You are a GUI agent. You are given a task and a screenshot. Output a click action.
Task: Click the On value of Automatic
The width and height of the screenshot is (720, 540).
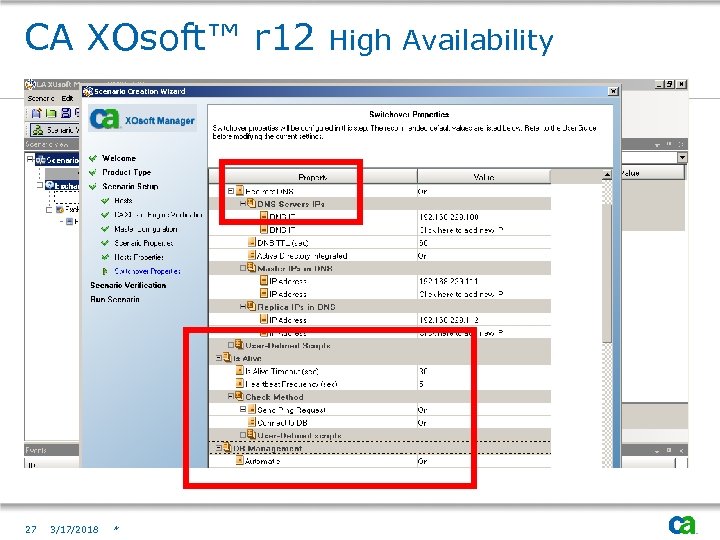[x=422, y=461]
